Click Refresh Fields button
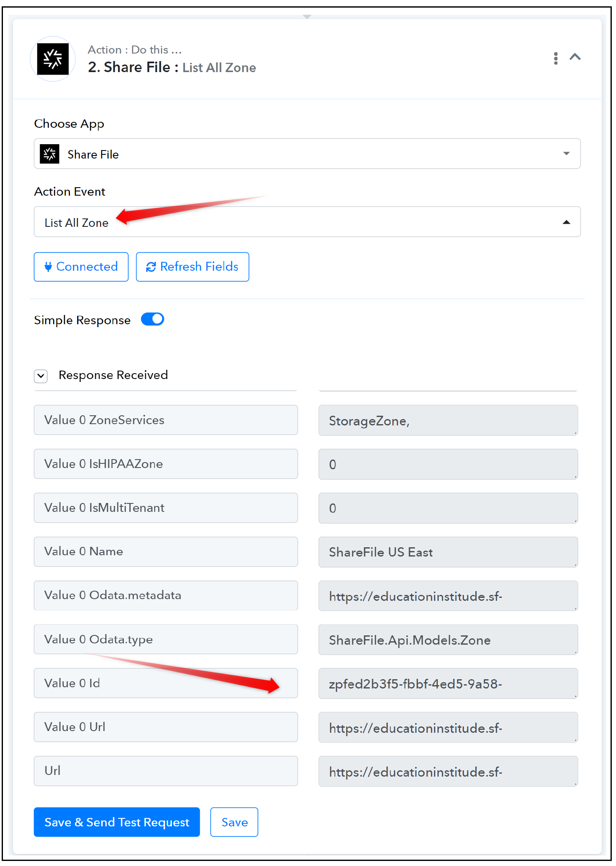Screen dimensions: 616x866 click(193, 267)
